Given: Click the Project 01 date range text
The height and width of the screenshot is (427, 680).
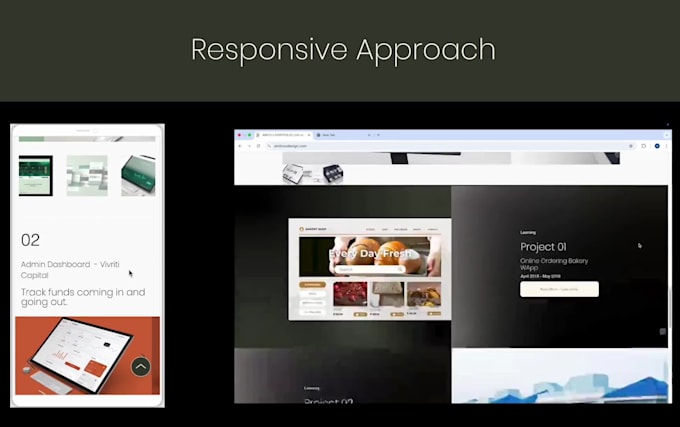Looking at the screenshot, I should 540,276.
